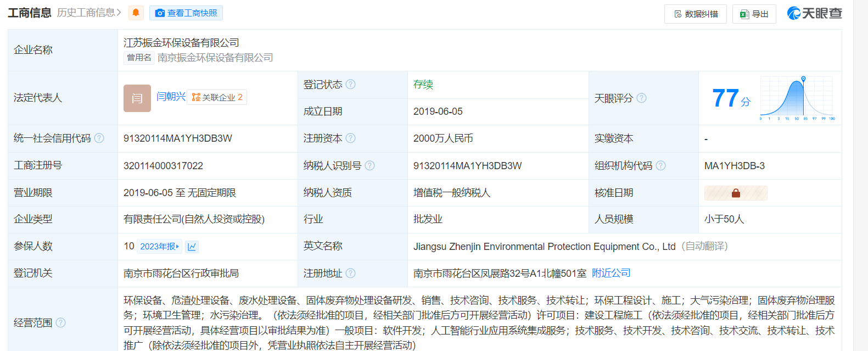
Task: Click staff size 小于50人
Action: coord(724,219)
